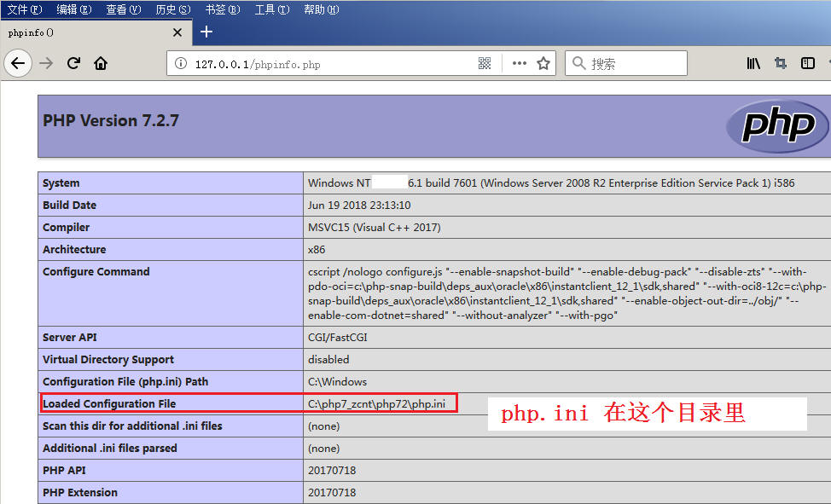
Task: Reload the phpinfo page
Action: [x=73, y=64]
